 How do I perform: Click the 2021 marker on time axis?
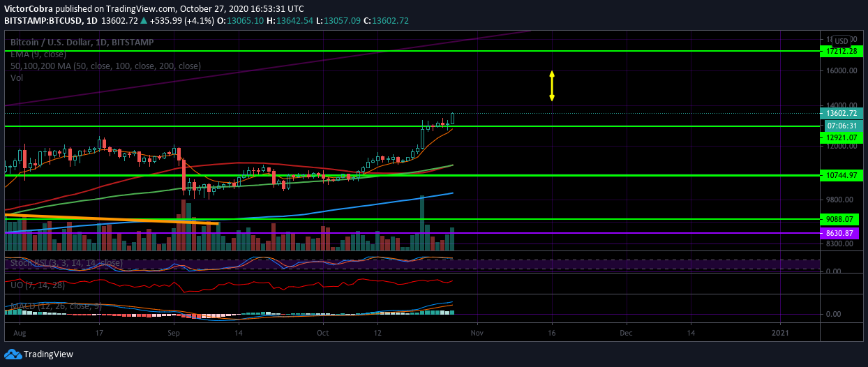click(780, 334)
